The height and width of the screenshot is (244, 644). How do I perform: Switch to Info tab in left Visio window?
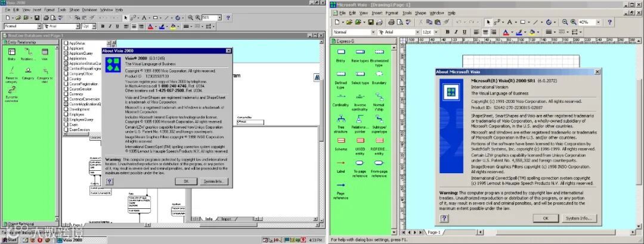[209, 219]
